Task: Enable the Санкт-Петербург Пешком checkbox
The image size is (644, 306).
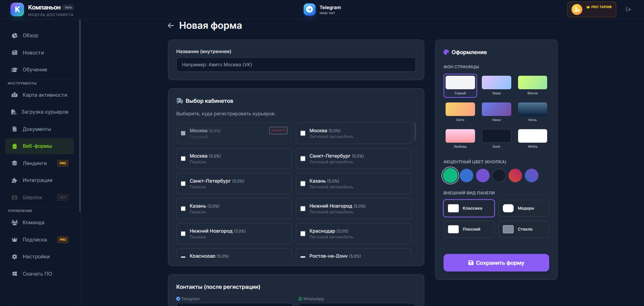Action: pyautogui.click(x=183, y=184)
